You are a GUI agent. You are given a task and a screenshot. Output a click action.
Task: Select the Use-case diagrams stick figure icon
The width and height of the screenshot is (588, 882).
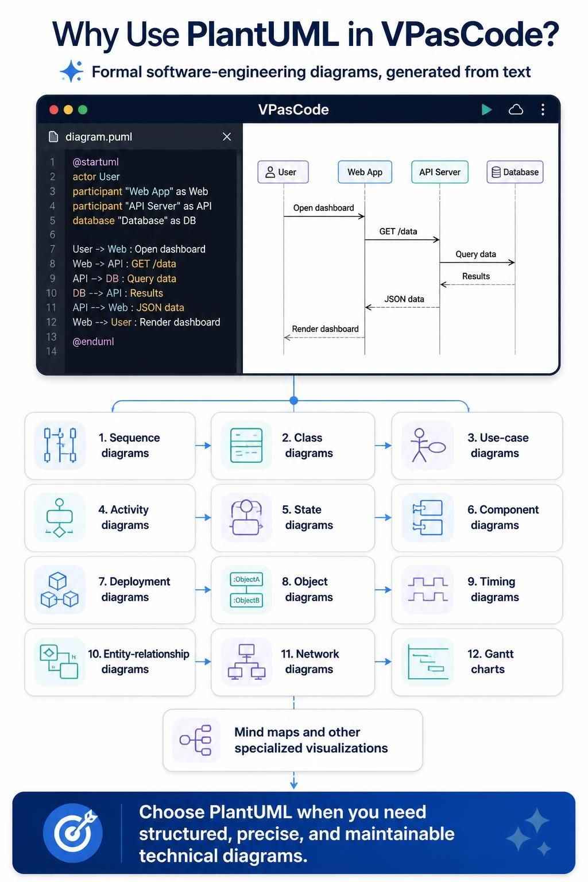tap(428, 446)
